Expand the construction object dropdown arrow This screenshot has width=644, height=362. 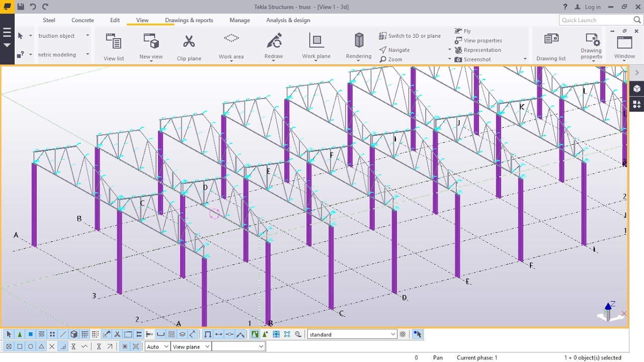88,36
